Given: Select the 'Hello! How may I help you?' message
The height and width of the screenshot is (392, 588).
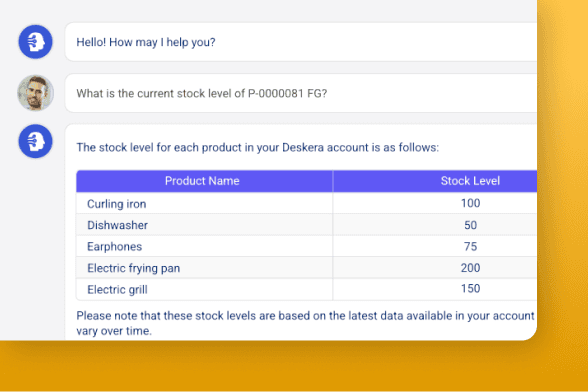Looking at the screenshot, I should (x=146, y=42).
